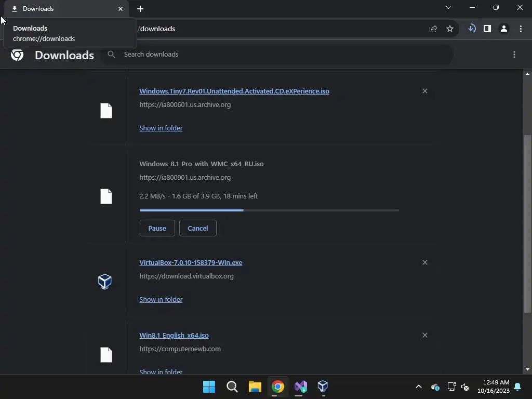The image size is (532, 399).
Task: Open the tab search chevron
Action: point(448,7)
